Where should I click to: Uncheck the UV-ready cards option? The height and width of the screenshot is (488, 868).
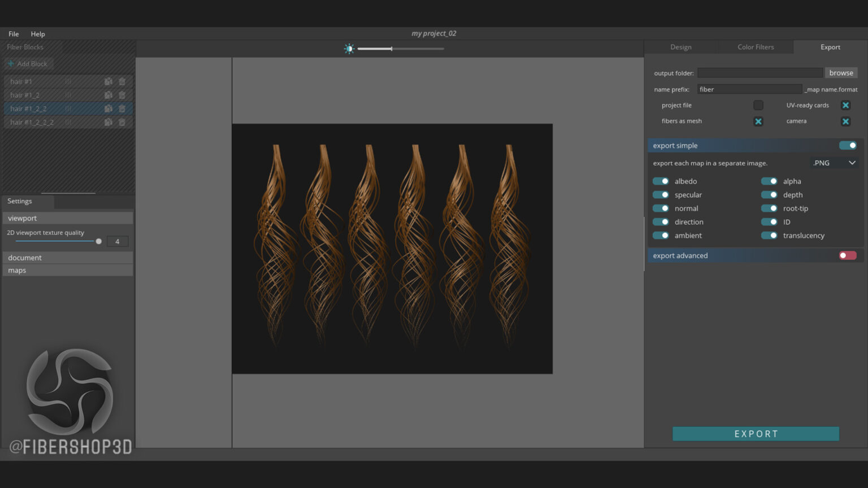[x=845, y=105]
